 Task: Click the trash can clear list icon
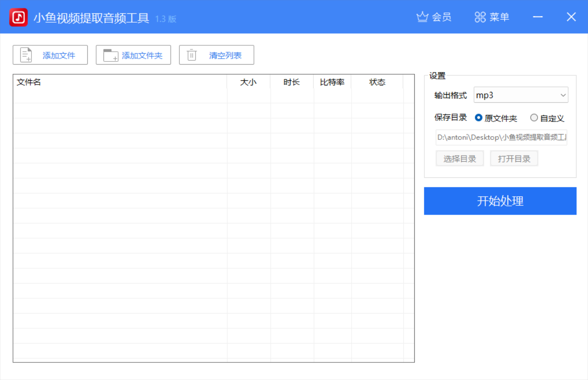[x=192, y=55]
